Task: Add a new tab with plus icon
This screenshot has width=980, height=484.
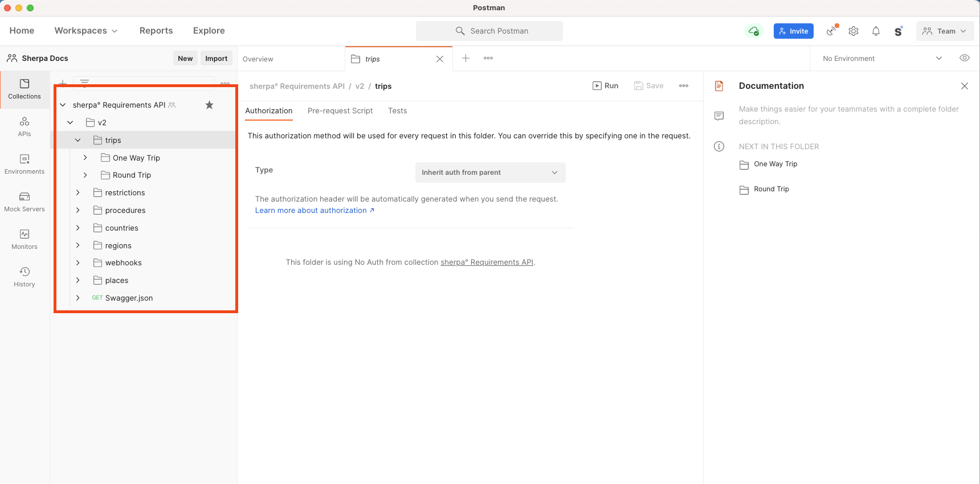Action: 465,58
